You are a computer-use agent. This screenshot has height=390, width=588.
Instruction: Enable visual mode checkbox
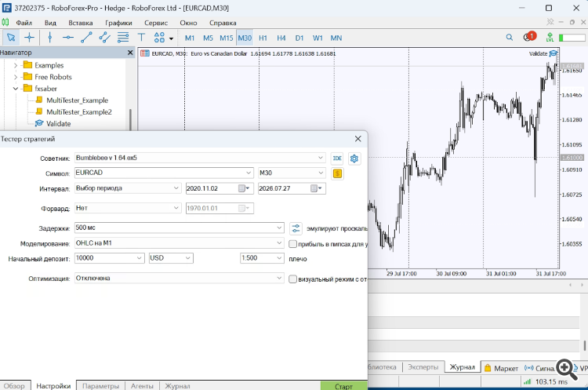tap(292, 279)
